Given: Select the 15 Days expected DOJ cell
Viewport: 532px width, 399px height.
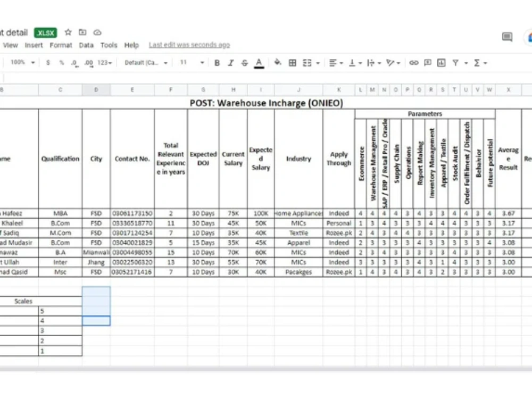Looking at the screenshot, I should tap(203, 243).
